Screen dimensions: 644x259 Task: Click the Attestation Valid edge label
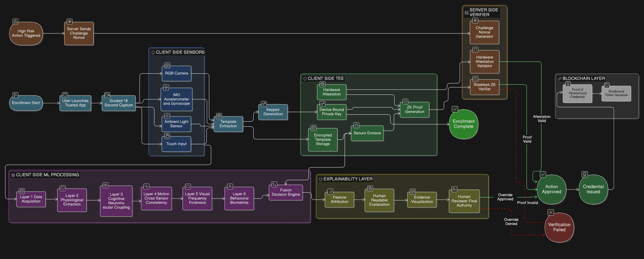pyautogui.click(x=541, y=119)
